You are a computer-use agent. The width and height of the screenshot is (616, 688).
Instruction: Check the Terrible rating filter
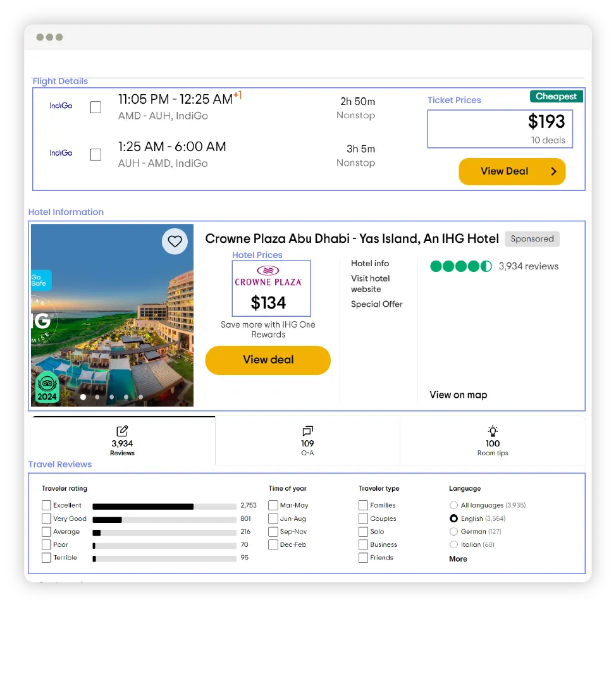point(46,558)
